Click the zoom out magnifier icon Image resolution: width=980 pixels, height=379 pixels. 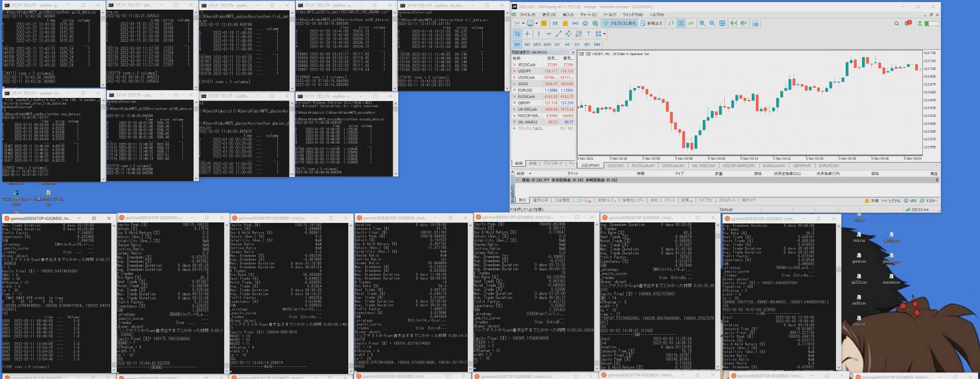pos(712,23)
